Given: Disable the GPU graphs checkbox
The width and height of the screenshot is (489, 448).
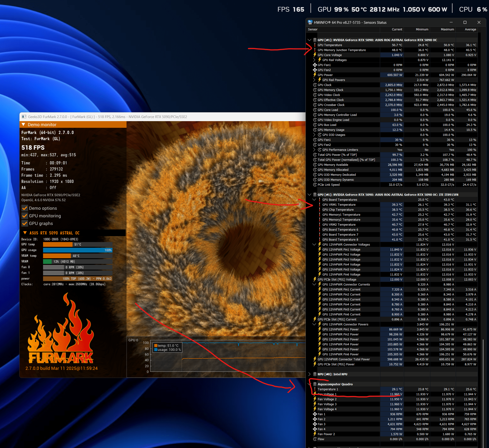Looking at the screenshot, I should point(24,223).
